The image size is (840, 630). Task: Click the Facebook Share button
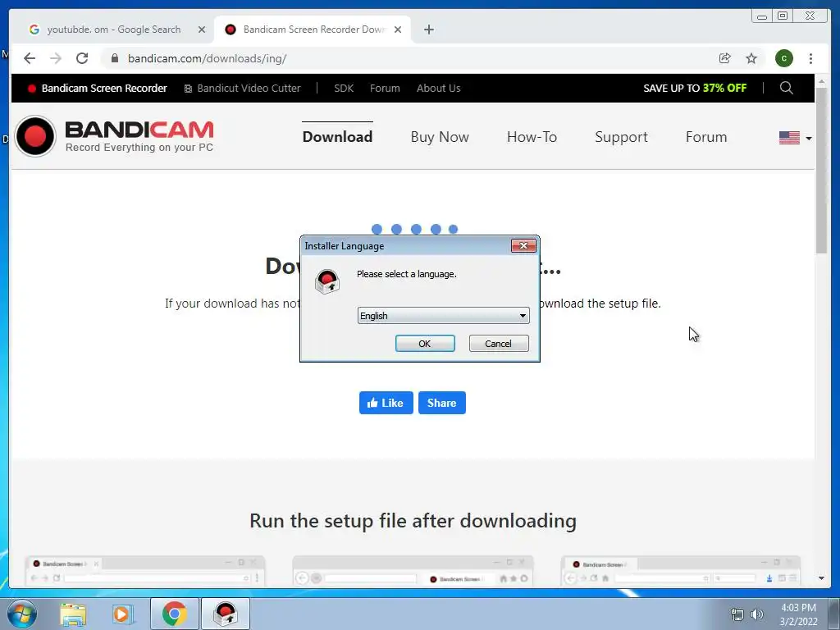tap(442, 403)
